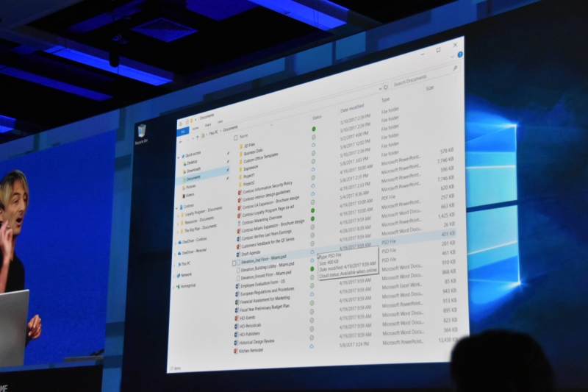Click the Excel icon of Financial Assessment for Marketing
The width and height of the screenshot is (588, 392).
click(237, 302)
